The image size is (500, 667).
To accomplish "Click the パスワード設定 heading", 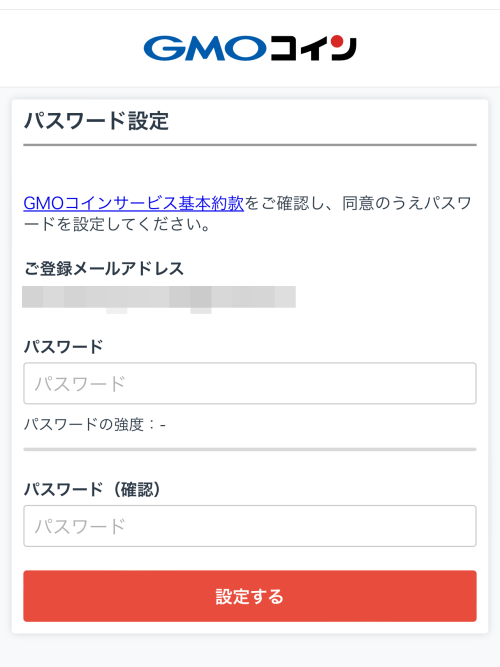I will [96, 121].
